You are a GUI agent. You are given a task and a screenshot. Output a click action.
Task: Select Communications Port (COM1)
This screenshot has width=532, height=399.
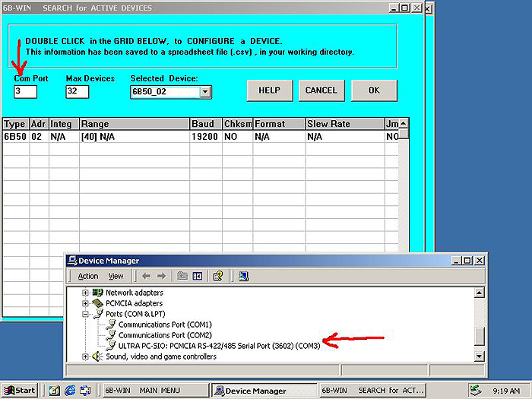(x=165, y=325)
